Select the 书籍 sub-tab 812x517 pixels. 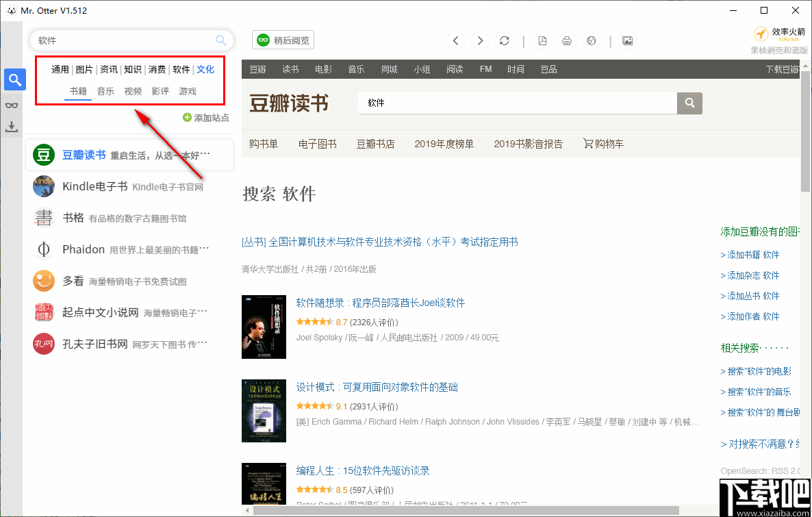click(78, 91)
